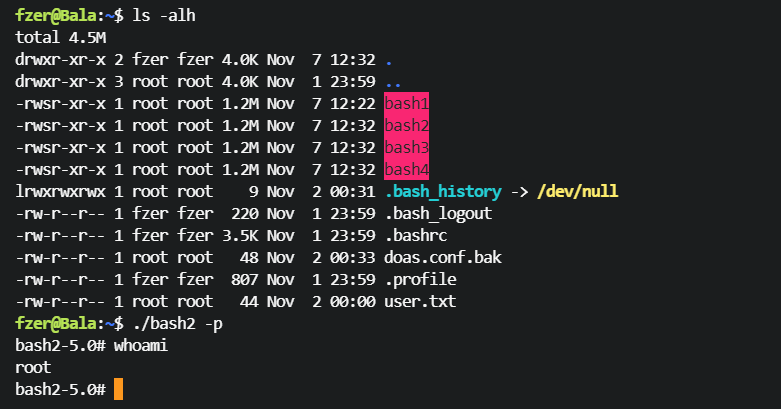Screen dimensions: 781x409
Task: Click the "root" output line
Action: (33, 367)
